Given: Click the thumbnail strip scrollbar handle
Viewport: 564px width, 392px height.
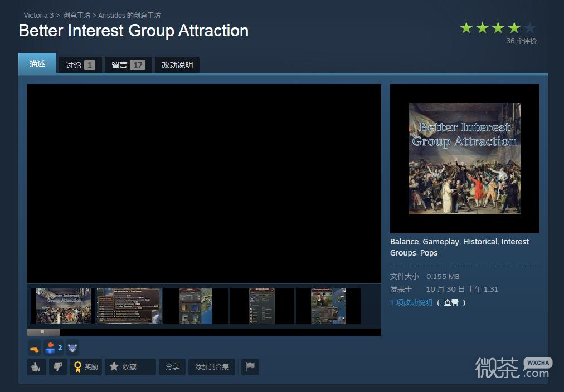Looking at the screenshot, I should [x=43, y=332].
